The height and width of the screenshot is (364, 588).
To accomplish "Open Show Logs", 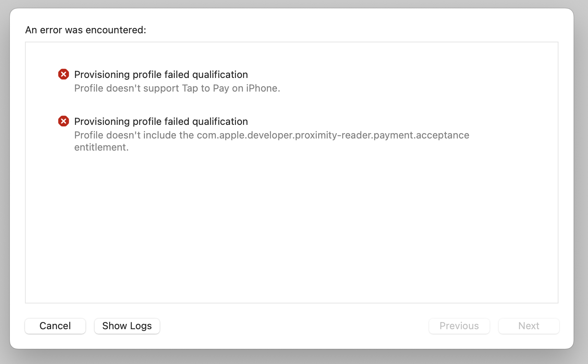I will (127, 326).
